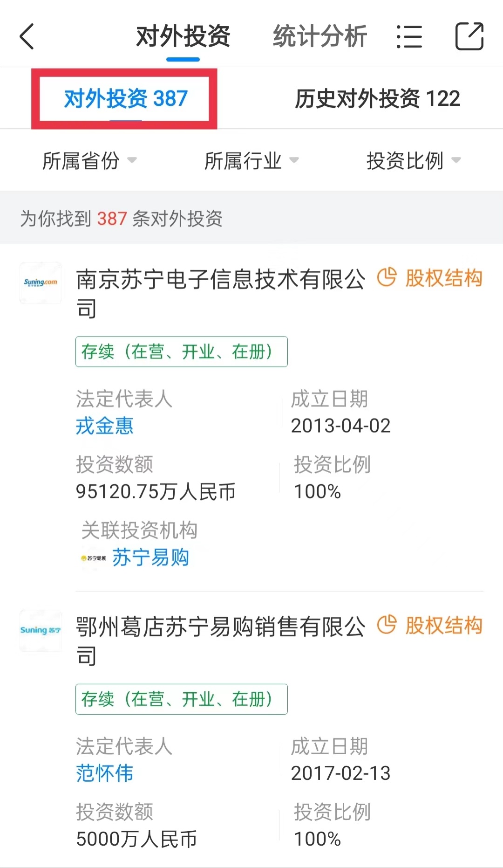
Task: Expand the 投资比例 filter dropdown
Action: pyautogui.click(x=414, y=161)
